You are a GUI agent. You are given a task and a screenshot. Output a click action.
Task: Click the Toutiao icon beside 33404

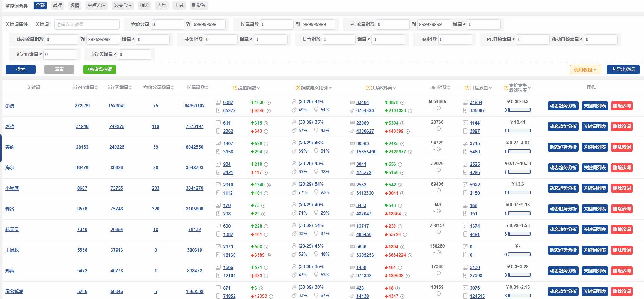352,102
